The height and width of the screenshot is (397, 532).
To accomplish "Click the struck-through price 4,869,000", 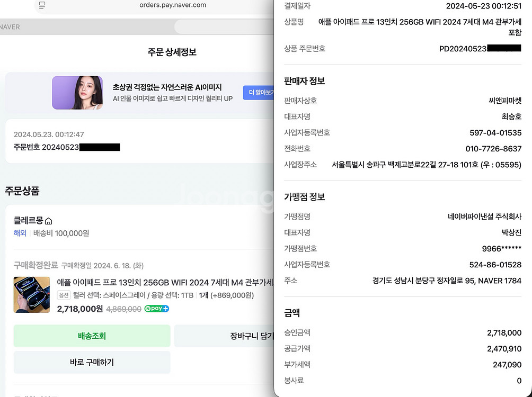I will click(124, 309).
